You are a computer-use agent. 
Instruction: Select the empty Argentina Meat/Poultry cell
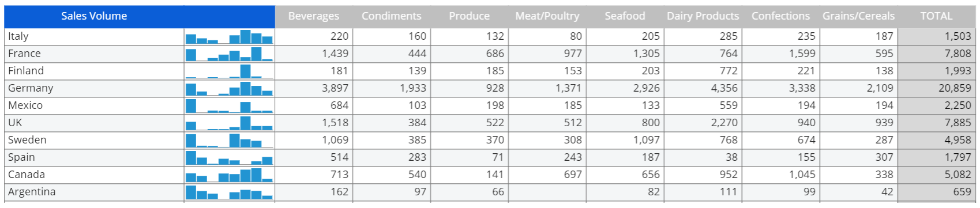547,192
